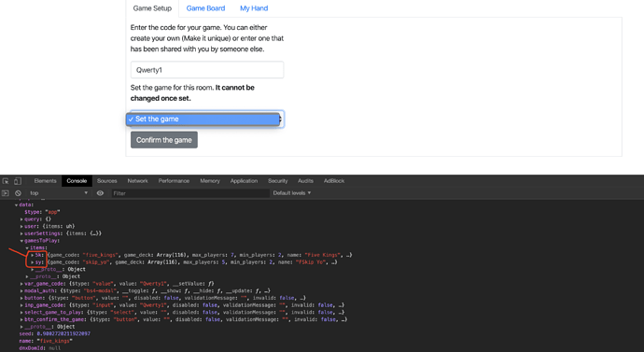This screenshot has width=644, height=352.
Task: Expand the sy tree entry
Action: [33, 262]
